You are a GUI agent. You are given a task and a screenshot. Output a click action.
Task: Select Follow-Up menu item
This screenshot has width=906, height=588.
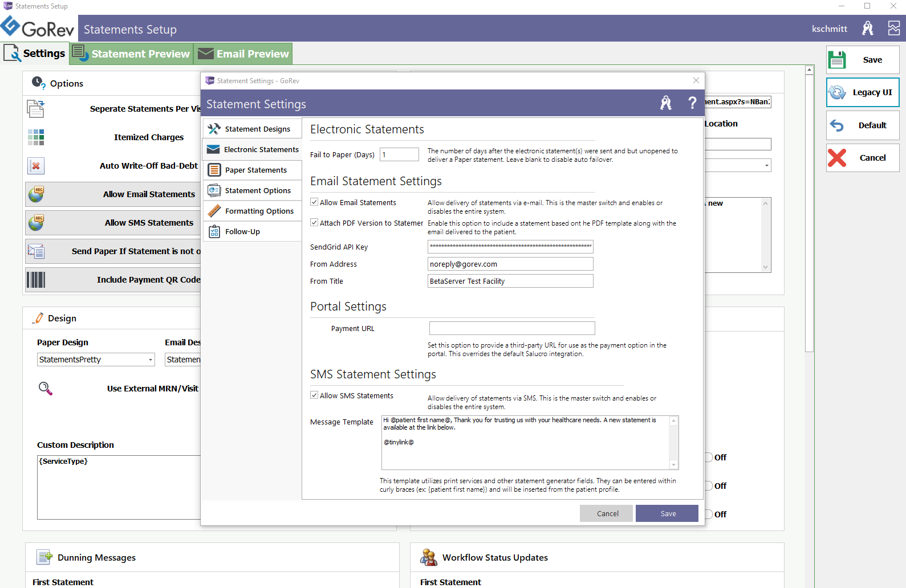point(252,231)
